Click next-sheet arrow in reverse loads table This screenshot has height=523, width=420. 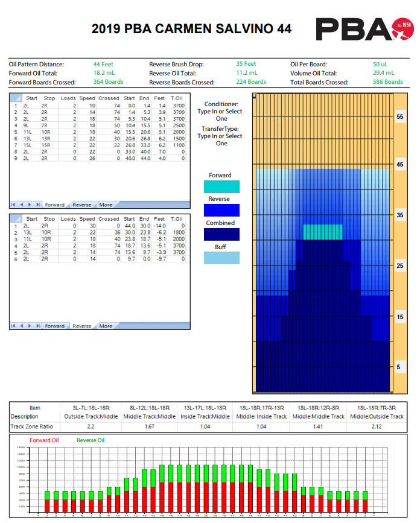30,326
